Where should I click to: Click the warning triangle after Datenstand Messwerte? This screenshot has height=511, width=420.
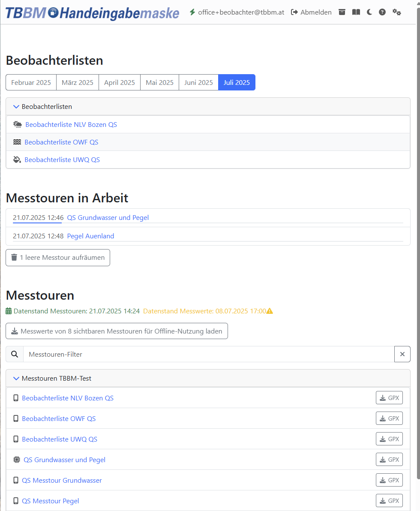click(270, 311)
